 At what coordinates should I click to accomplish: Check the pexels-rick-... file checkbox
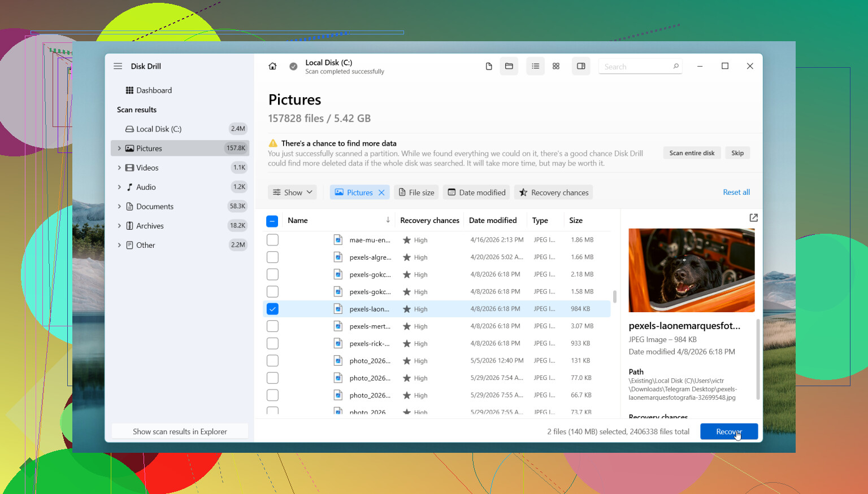pyautogui.click(x=272, y=343)
